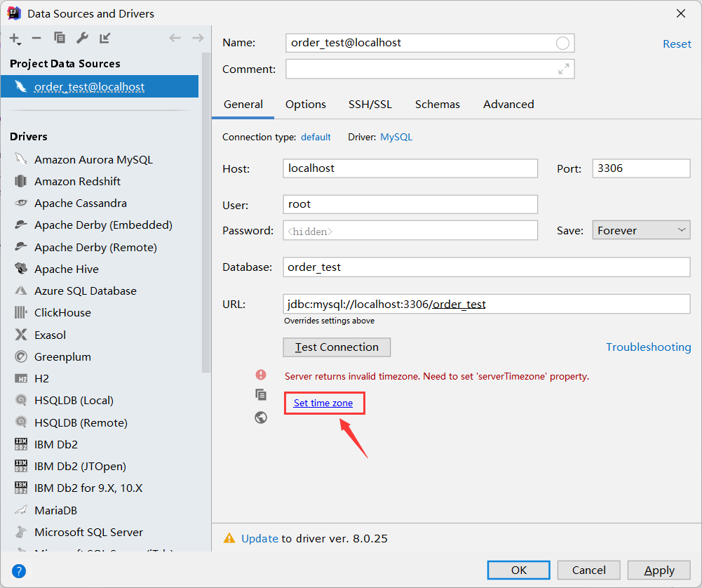Select the MariaDB driver
This screenshot has width=702, height=588.
[x=55, y=511]
